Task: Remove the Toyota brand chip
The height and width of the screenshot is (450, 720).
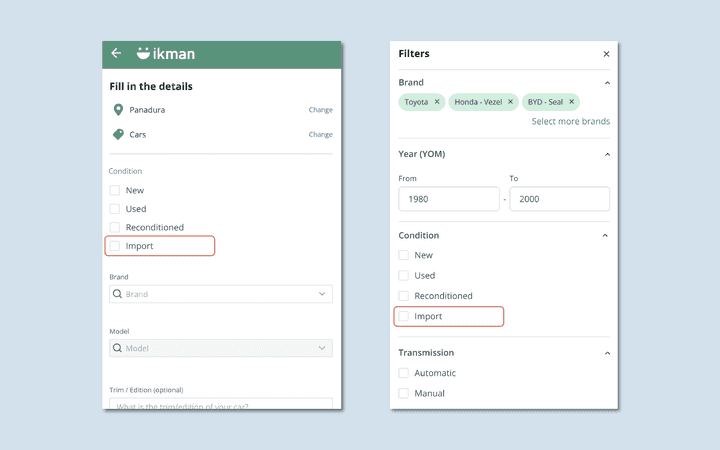Action: tap(437, 102)
